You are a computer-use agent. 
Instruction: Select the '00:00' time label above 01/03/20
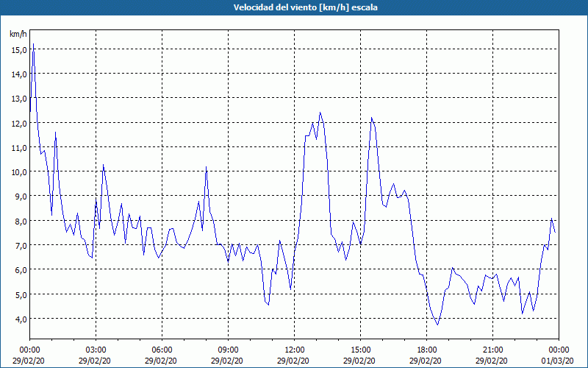[559, 350]
